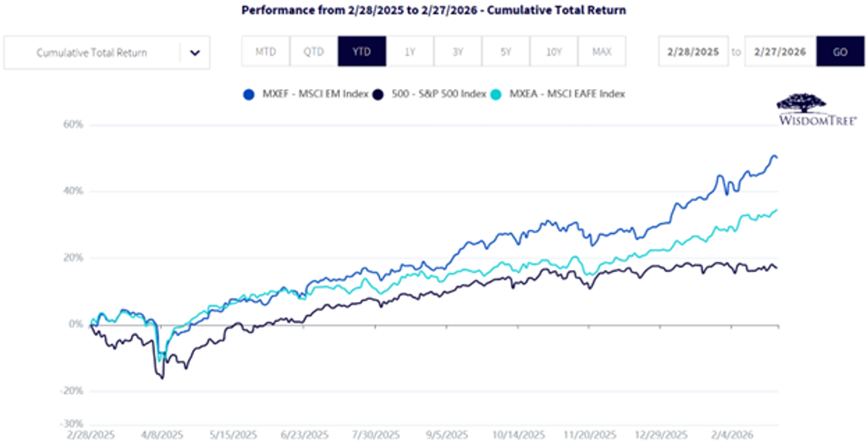Edit the 2/27/2026 end date field

coord(780,52)
